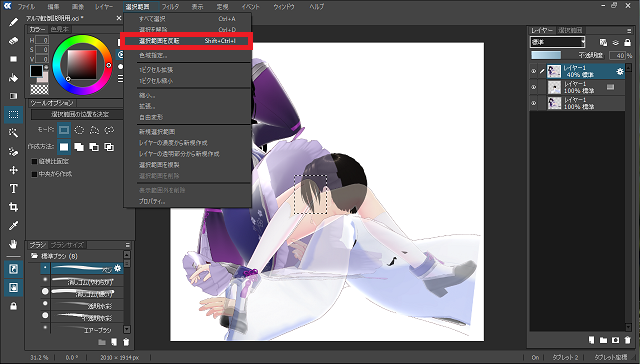The width and height of the screenshot is (640, 364).
Task: Click the Layer panel's padlock lock icon
Action: [x=627, y=42]
